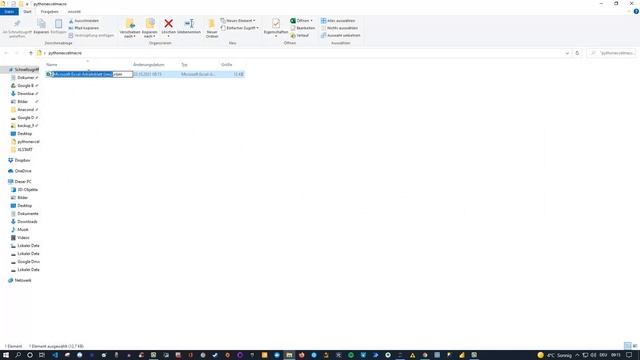Open the Datei tab

pyautogui.click(x=9, y=11)
